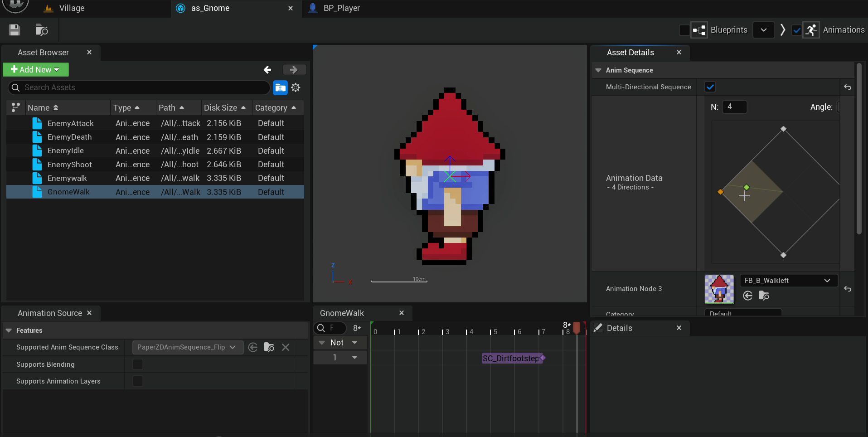Navigate back with the left arrow icon
Image resolution: width=868 pixels, height=437 pixels.
coord(267,69)
